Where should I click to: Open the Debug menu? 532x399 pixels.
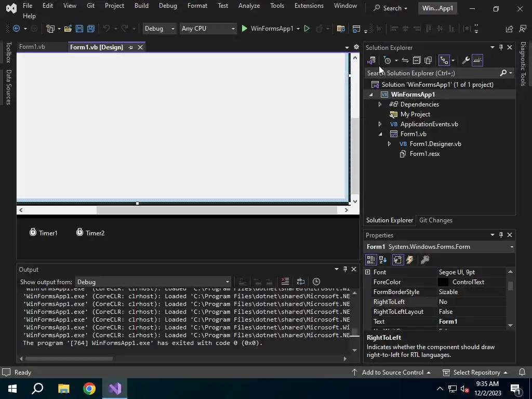click(x=168, y=6)
